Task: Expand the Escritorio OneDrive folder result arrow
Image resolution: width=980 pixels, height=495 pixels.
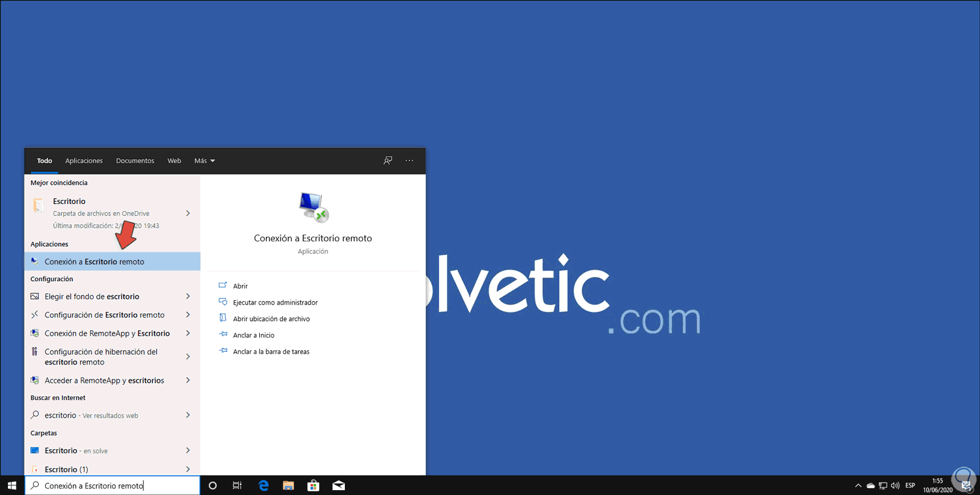Action: [x=188, y=213]
